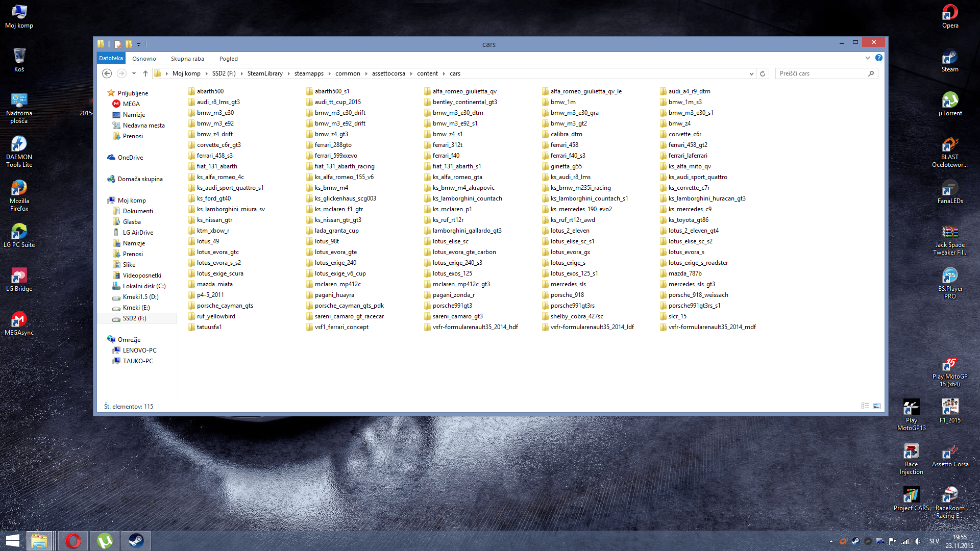Expand breadcrumb arrow after Moj komp
The image size is (980, 551).
point(206,73)
